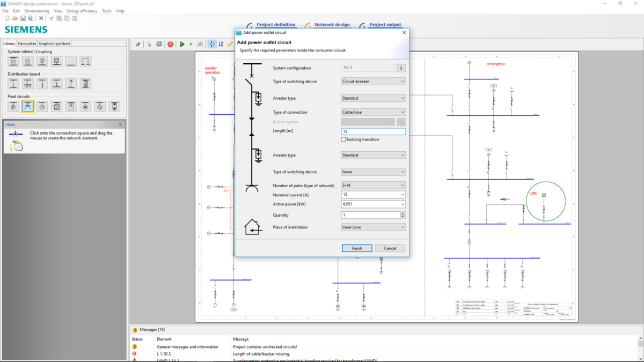Select the last distribution board symbol

coord(85,84)
